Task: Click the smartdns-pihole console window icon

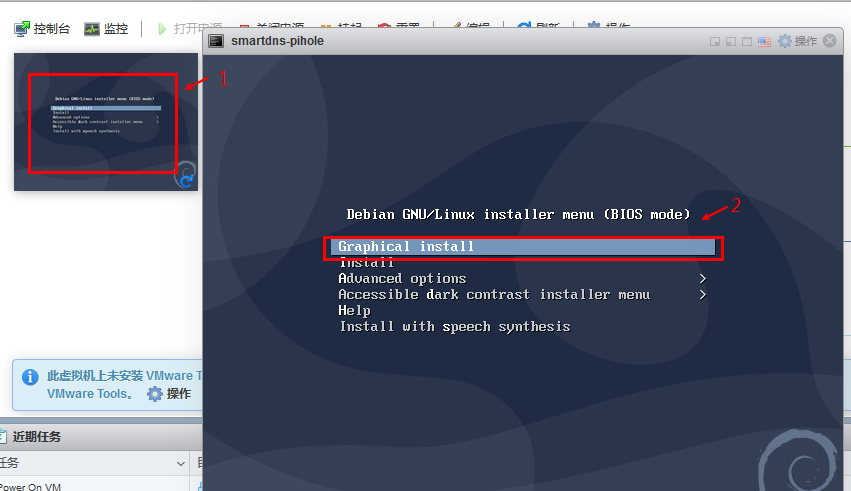Action: pyautogui.click(x=216, y=41)
